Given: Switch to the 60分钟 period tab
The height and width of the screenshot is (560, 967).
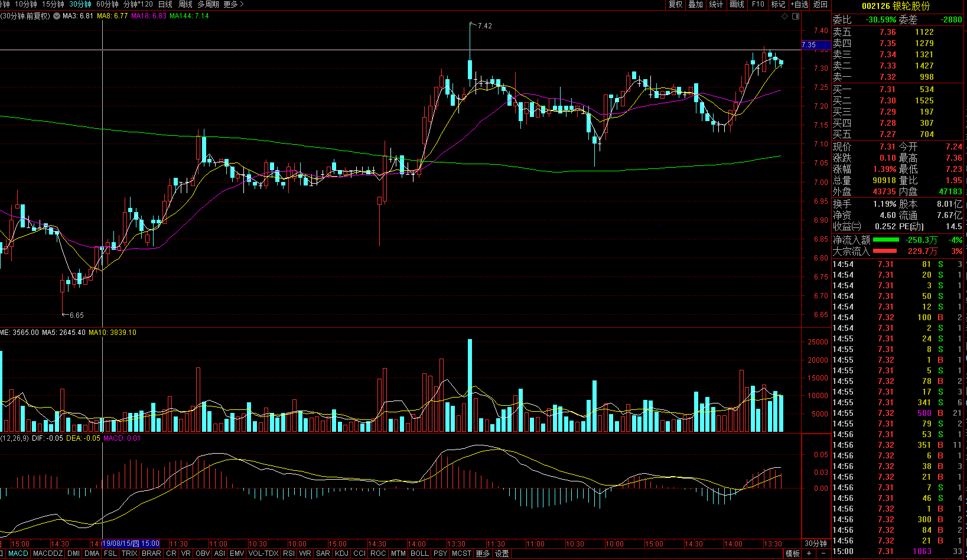Looking at the screenshot, I should click(108, 4).
